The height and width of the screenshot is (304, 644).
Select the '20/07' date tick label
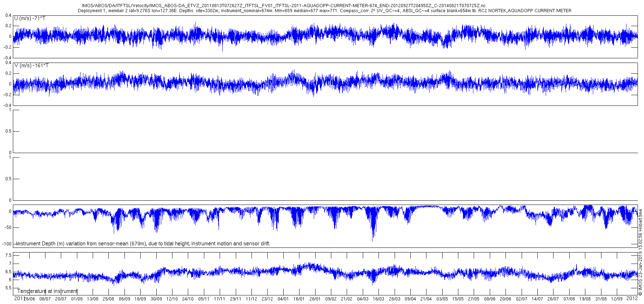pos(61,299)
